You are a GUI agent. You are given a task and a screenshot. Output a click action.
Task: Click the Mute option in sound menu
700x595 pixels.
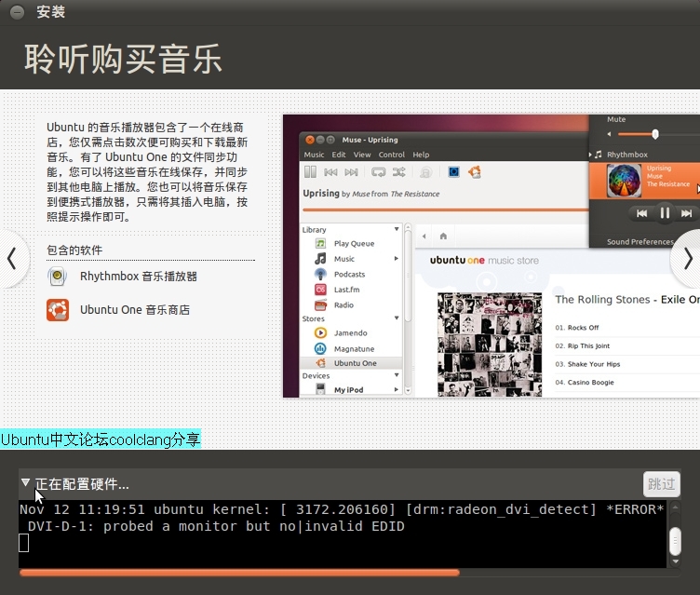[616, 119]
